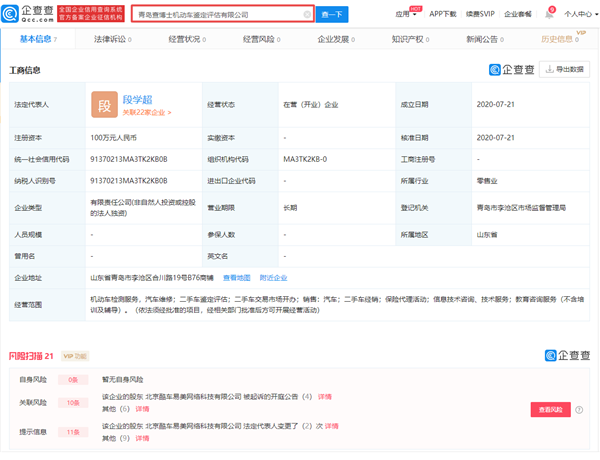
Task: Select credit code 91370213MA3TK2KB0B in 统一社会信用代码 row
Action: tap(129, 159)
